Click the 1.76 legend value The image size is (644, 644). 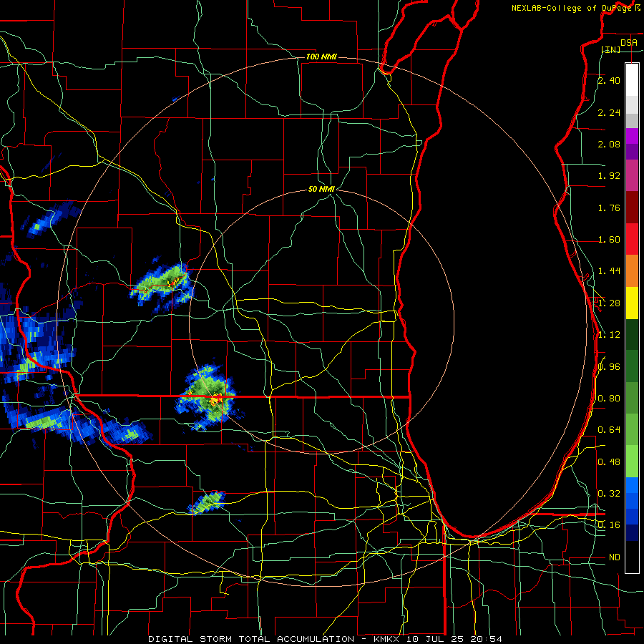coord(609,208)
